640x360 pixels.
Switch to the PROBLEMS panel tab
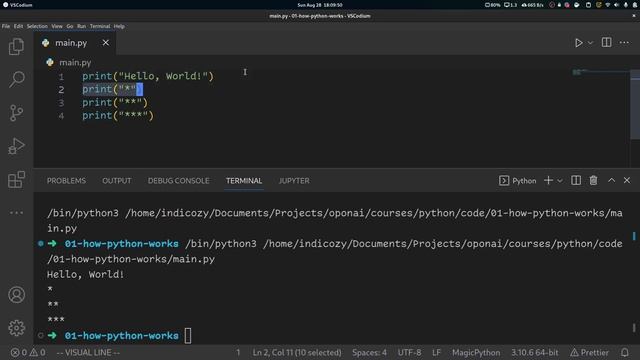tap(66, 181)
